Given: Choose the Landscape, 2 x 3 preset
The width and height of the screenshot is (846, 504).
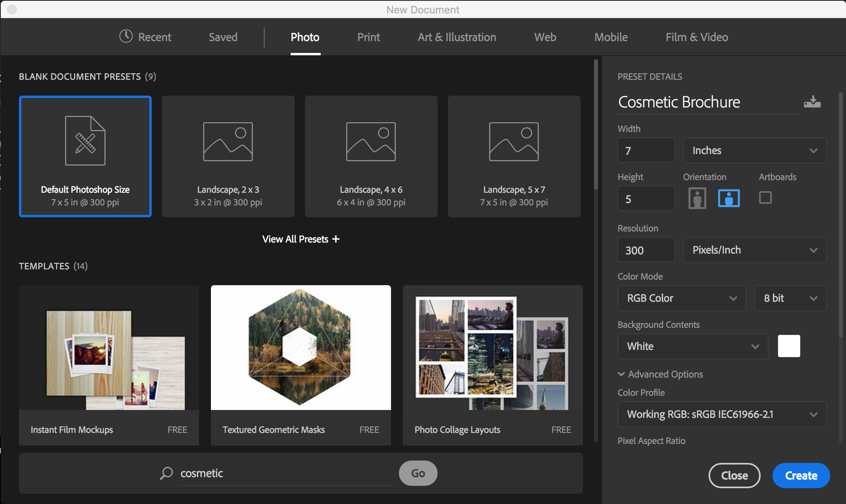Looking at the screenshot, I should [228, 156].
